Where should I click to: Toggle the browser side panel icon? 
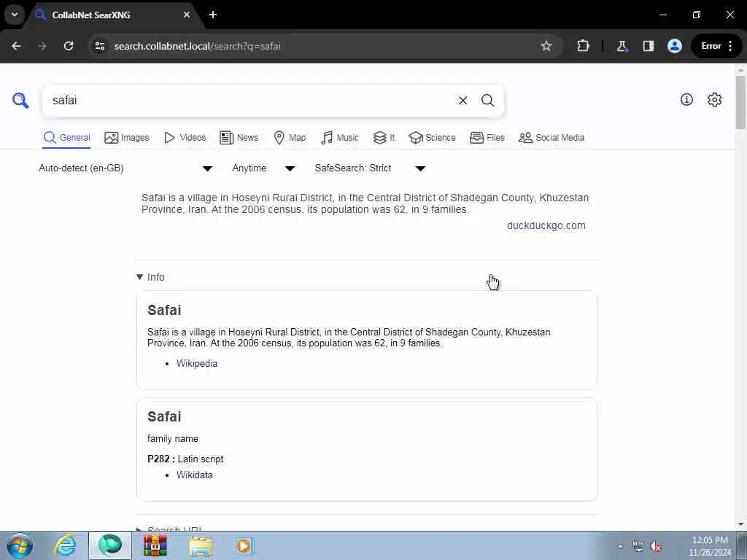(648, 46)
